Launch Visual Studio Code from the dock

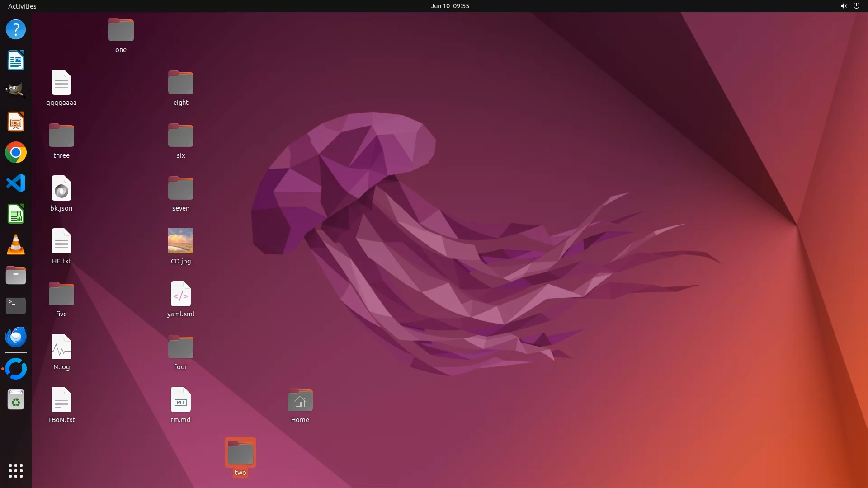click(16, 183)
